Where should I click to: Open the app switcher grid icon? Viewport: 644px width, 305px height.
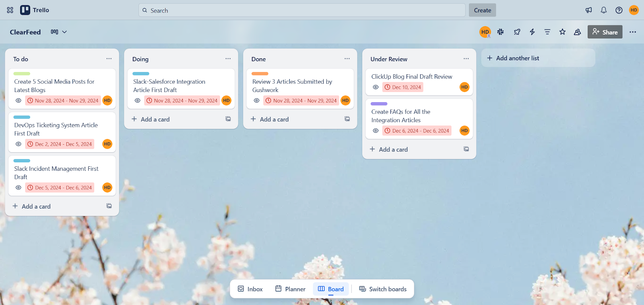[10, 10]
